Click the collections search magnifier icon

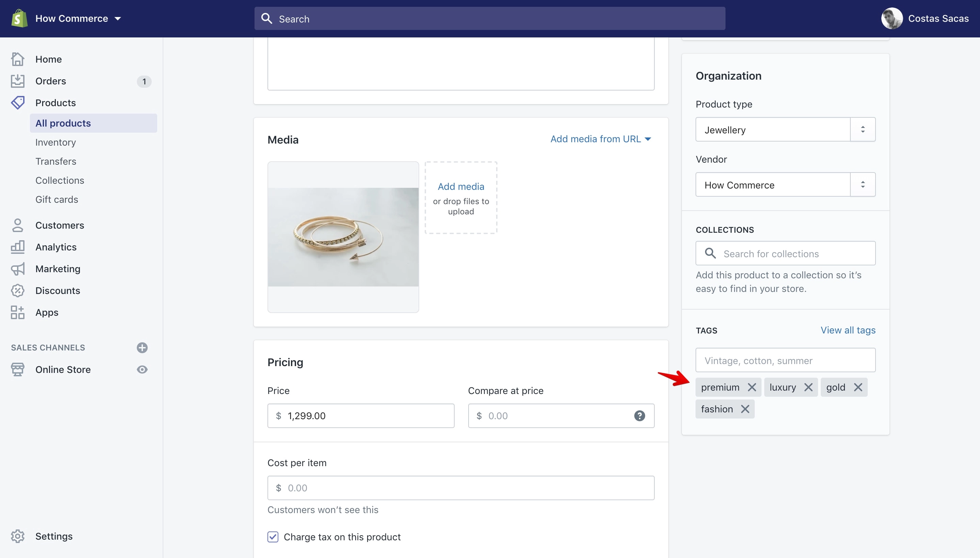710,253
